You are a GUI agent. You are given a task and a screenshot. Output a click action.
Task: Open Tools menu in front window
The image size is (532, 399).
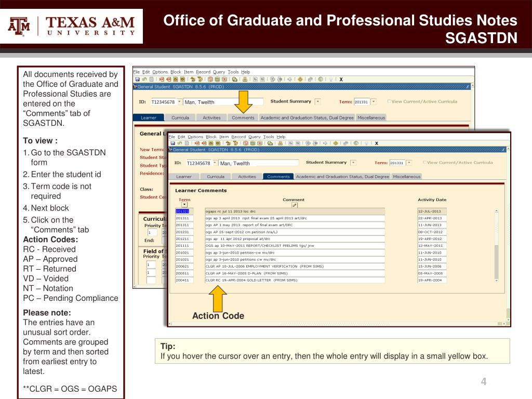tap(269, 137)
